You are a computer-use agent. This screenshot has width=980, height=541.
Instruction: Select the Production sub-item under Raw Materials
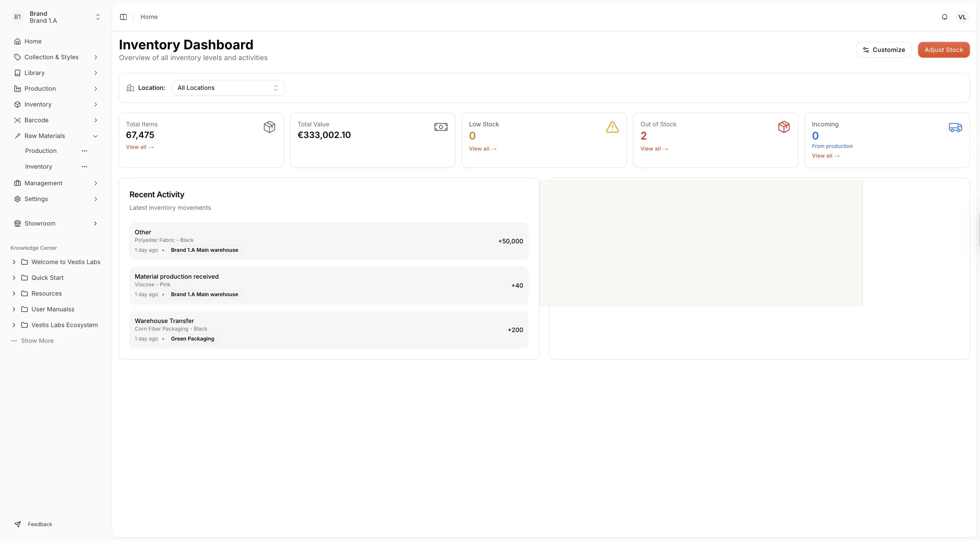41,151
